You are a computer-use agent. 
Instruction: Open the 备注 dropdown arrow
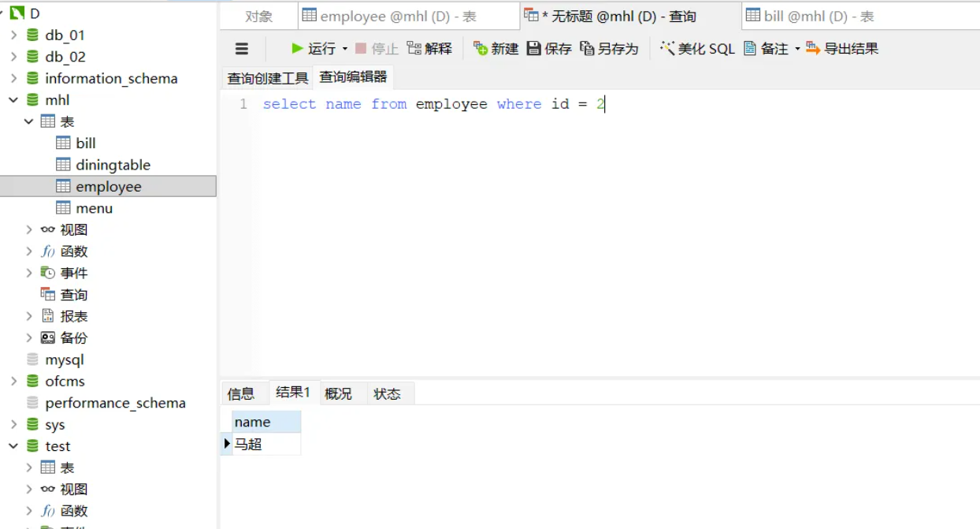(798, 48)
